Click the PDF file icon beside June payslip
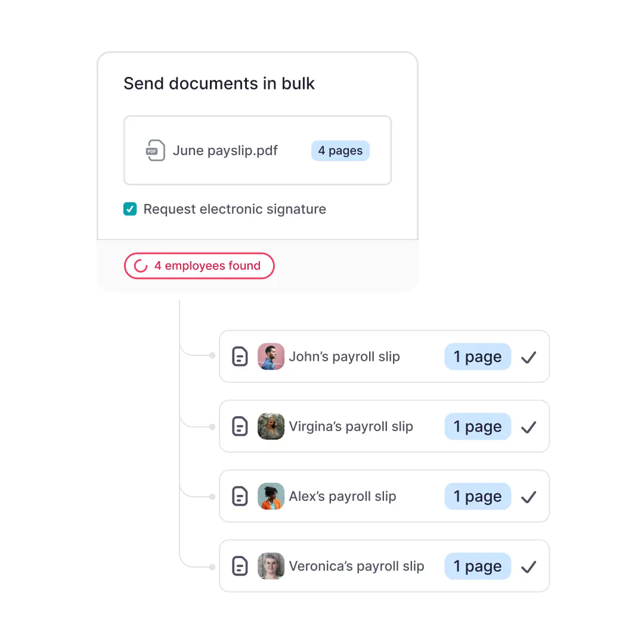The width and height of the screenshot is (644, 644). click(155, 150)
